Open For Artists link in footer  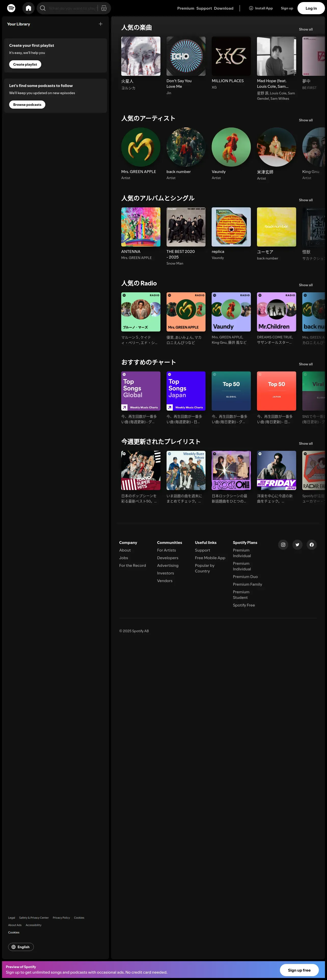pos(166,550)
